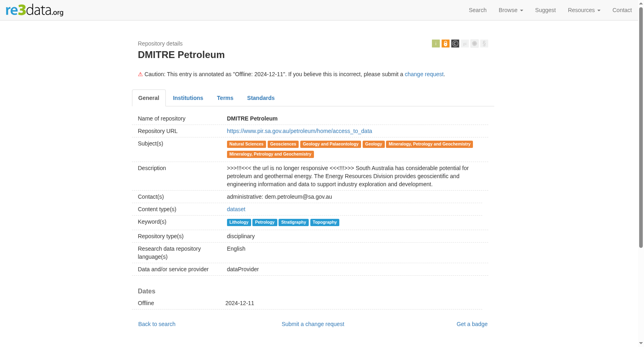This screenshot has height=347, width=644.
Task: Click the 'Geology and Palaeontology' subject tag
Action: click(x=330, y=144)
